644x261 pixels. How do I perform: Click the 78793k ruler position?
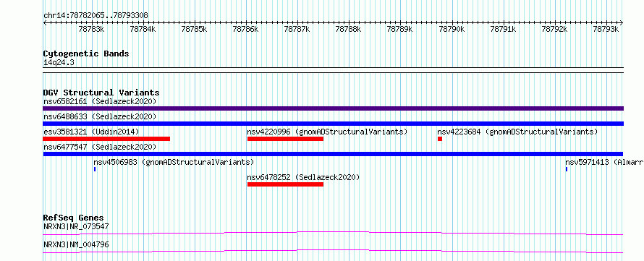(x=606, y=29)
